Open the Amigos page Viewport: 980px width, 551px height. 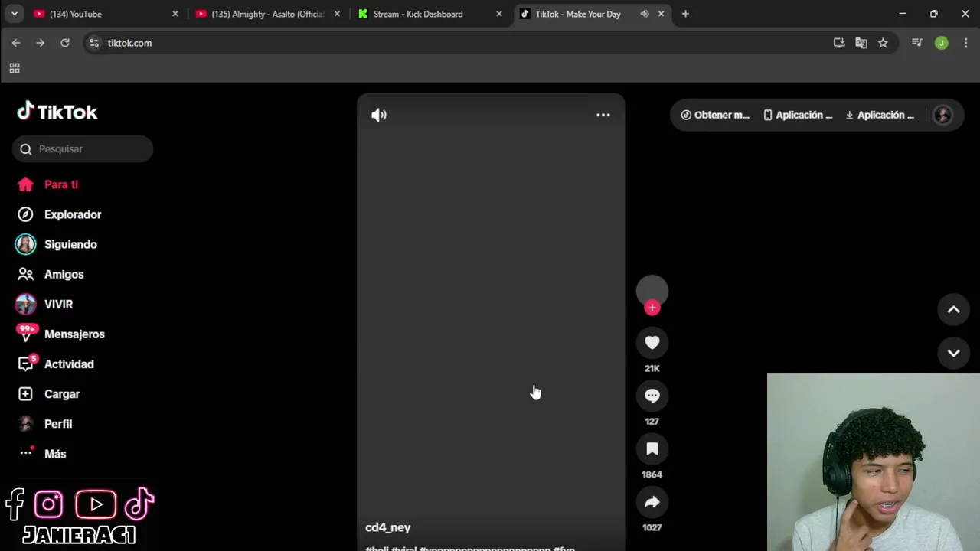[51, 274]
